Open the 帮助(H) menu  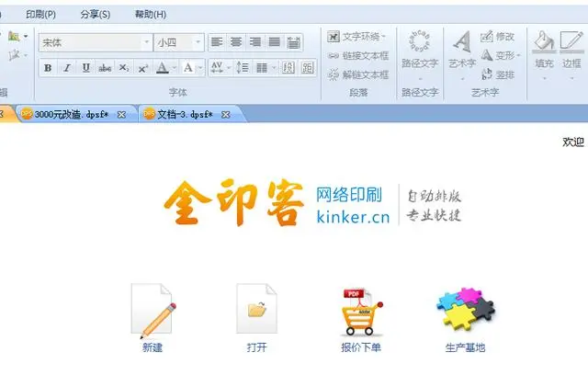pos(151,15)
